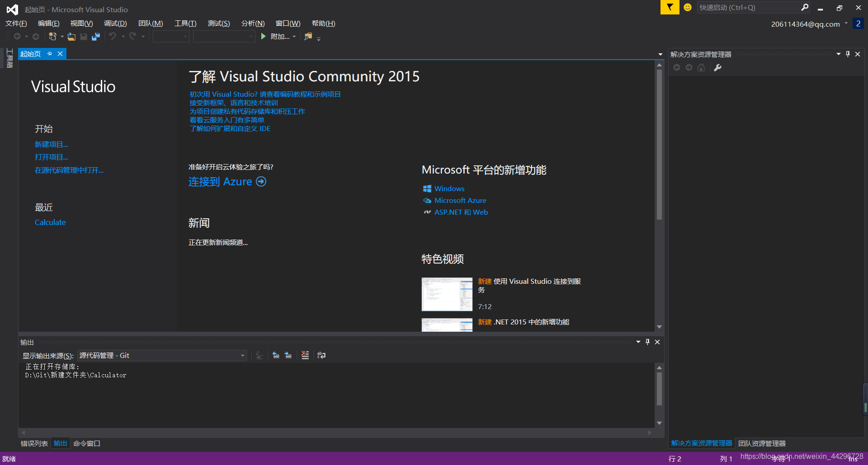Image resolution: width=868 pixels, height=465 pixels.
Task: Switch to the 命令窗口 tab
Action: [x=86, y=443]
